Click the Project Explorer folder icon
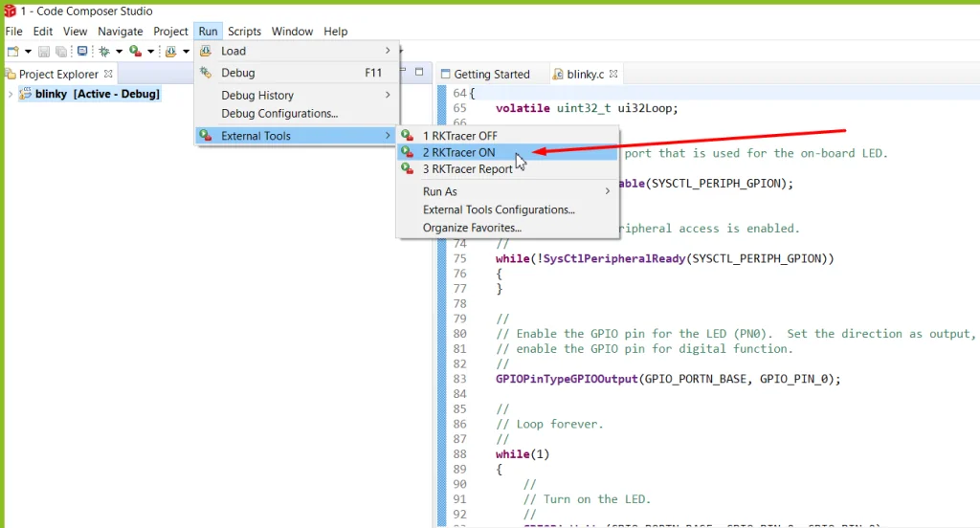This screenshot has width=980, height=528. 11,75
